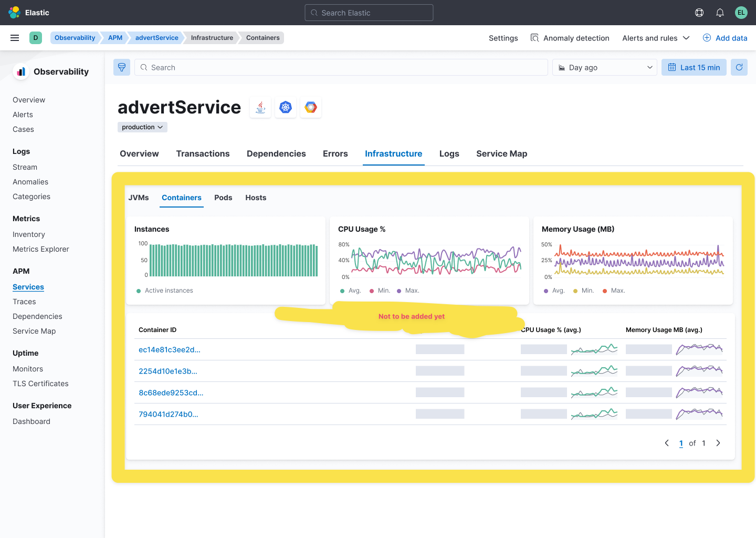Refresh data using the refresh icon

739,67
